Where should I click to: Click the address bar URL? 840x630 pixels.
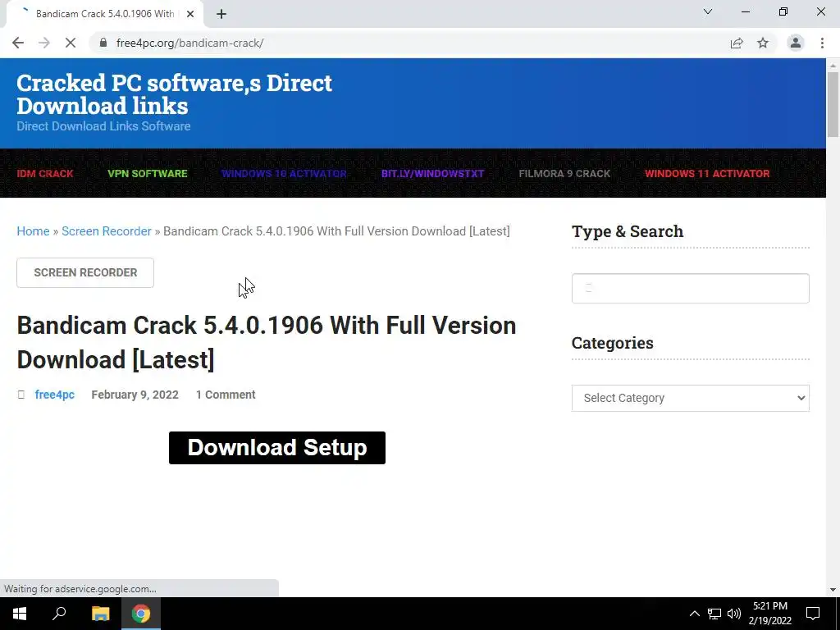tap(189, 43)
